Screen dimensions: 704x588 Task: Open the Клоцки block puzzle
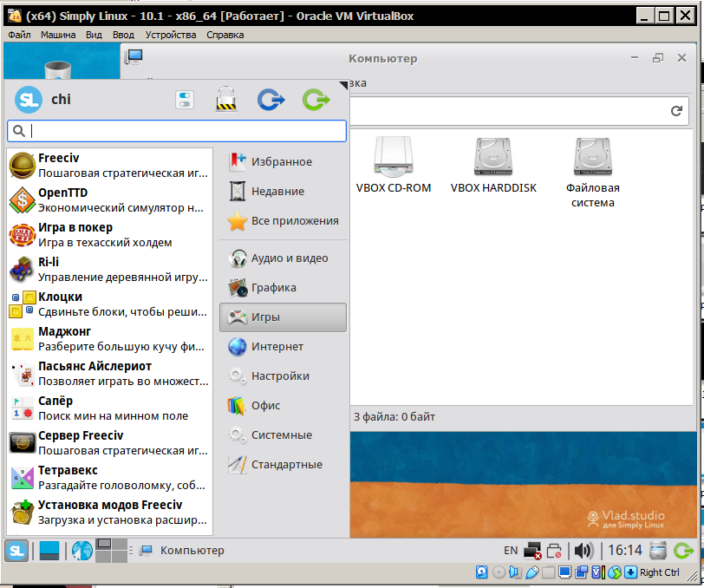click(109, 304)
